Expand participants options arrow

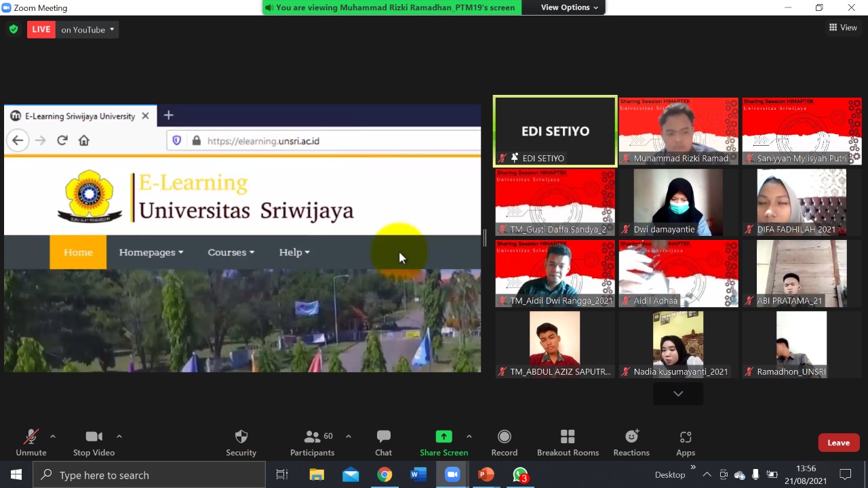tap(349, 436)
